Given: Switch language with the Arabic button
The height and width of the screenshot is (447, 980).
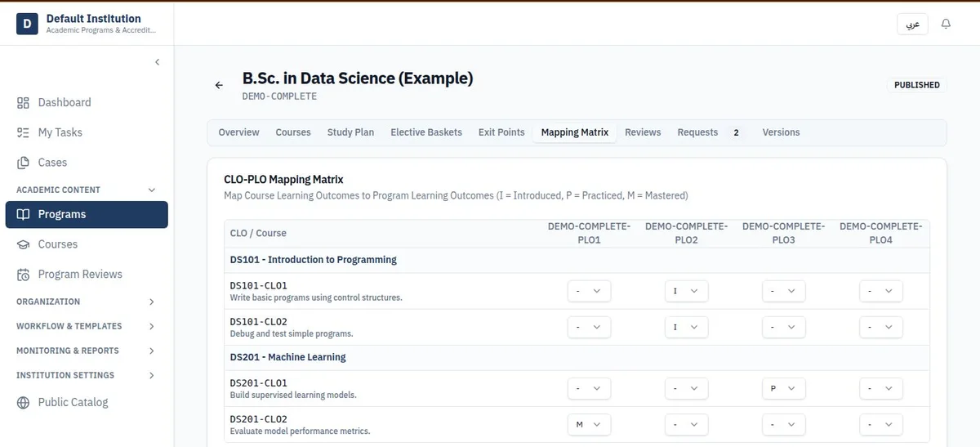Looking at the screenshot, I should pos(913,25).
